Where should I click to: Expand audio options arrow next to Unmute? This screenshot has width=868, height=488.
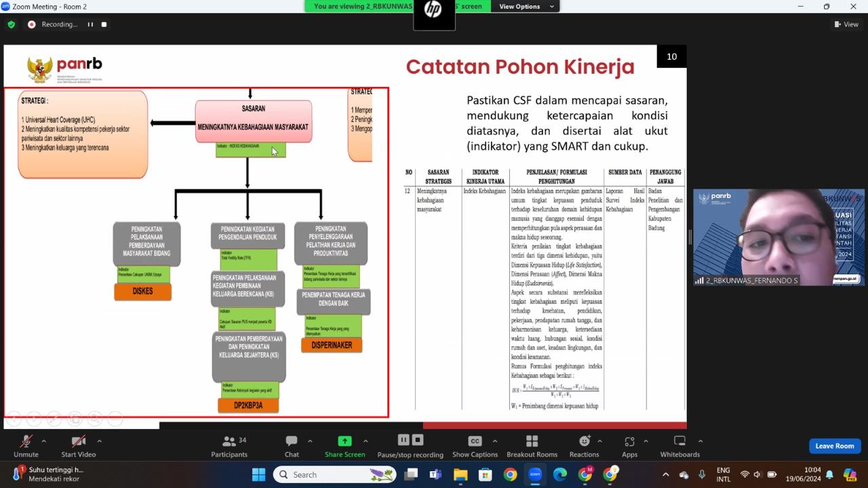[x=44, y=441]
